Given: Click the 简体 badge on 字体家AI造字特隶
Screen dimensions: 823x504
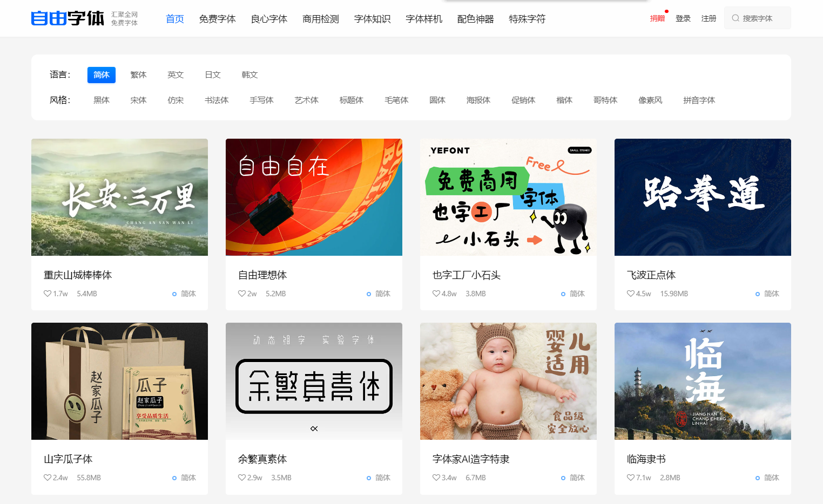Looking at the screenshot, I should (x=573, y=477).
